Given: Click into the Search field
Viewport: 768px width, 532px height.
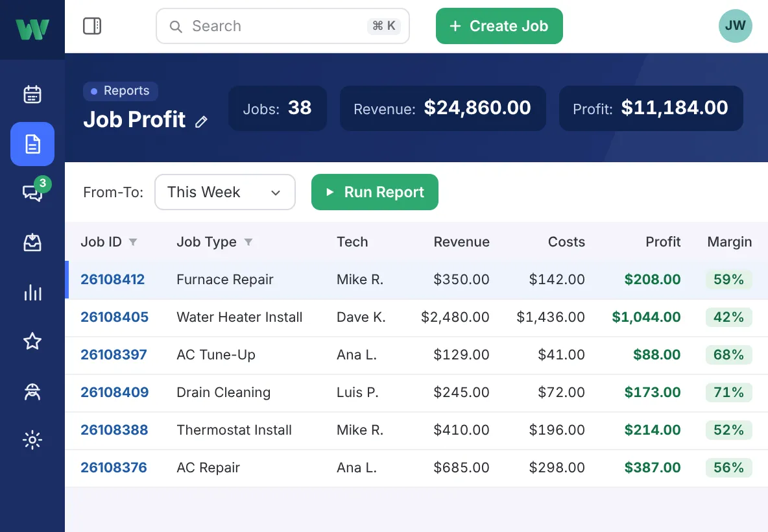Looking at the screenshot, I should (x=283, y=26).
